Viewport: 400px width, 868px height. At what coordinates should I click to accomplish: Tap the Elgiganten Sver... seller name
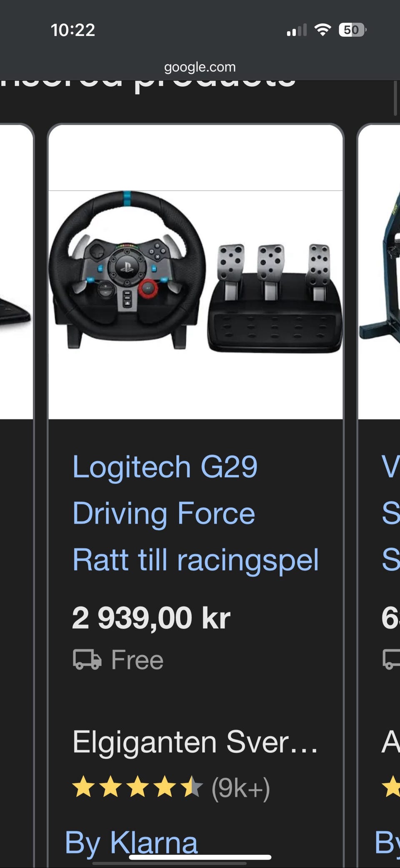[x=195, y=742]
